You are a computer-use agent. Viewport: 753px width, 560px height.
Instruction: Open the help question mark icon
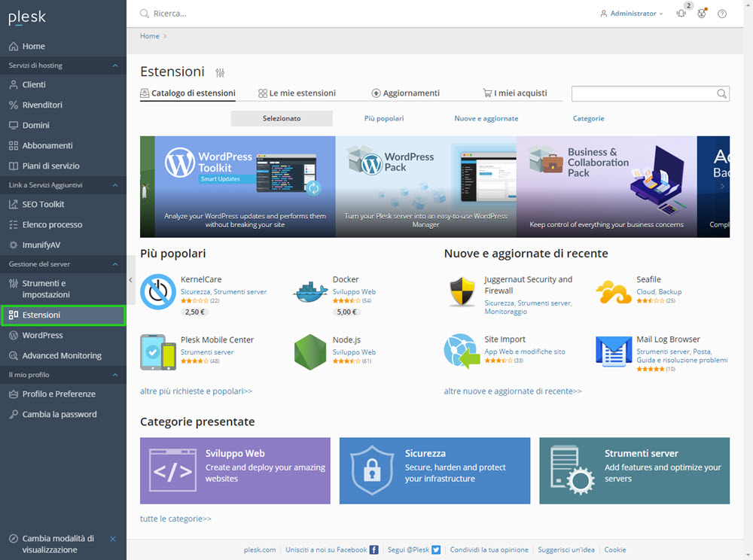coord(722,14)
